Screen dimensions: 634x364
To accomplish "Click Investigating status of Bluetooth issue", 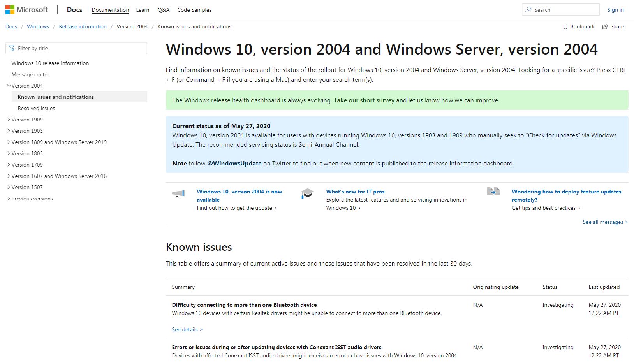I will [x=558, y=305].
